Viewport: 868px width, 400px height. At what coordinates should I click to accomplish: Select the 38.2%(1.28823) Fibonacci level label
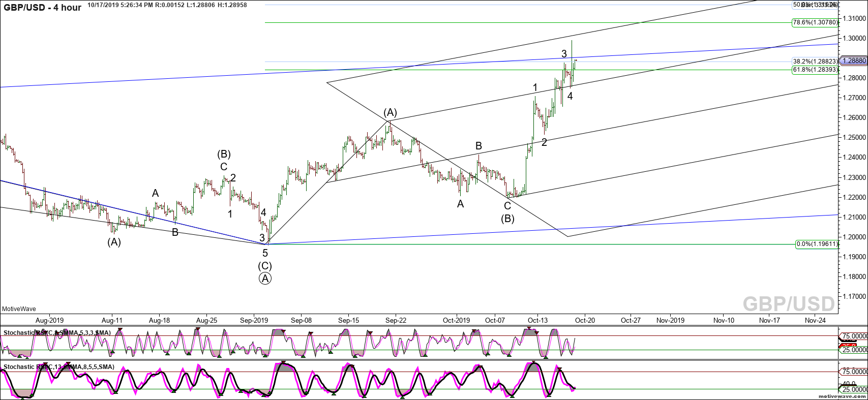815,61
